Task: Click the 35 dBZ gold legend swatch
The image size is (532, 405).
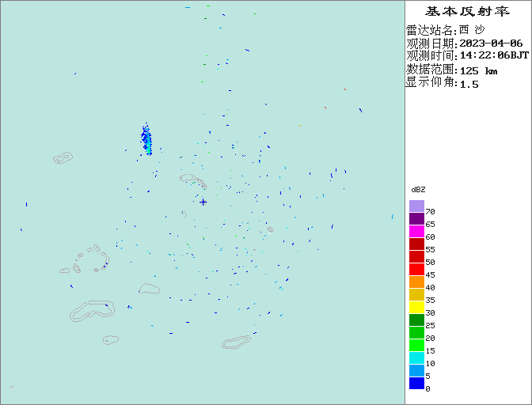Action: click(416, 294)
